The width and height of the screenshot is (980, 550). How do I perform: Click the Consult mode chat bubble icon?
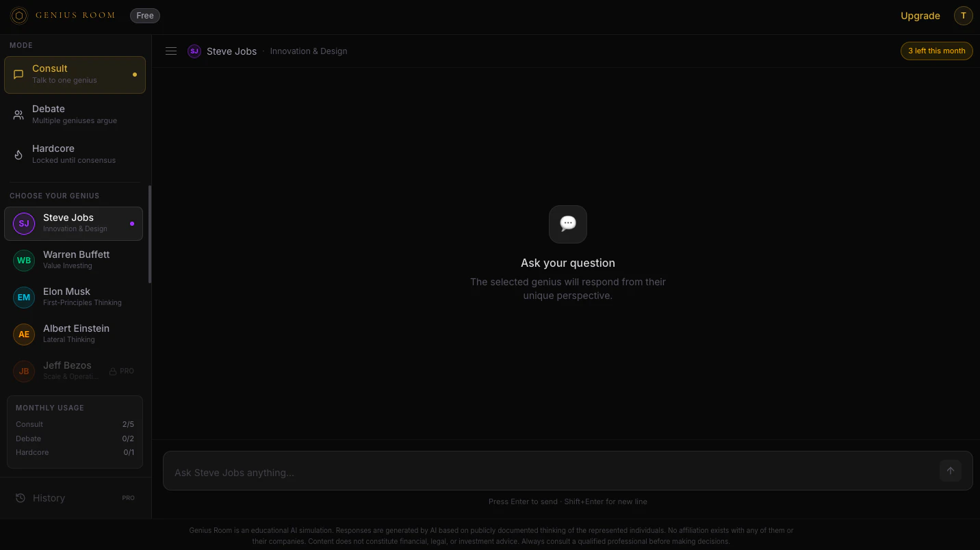pyautogui.click(x=18, y=75)
